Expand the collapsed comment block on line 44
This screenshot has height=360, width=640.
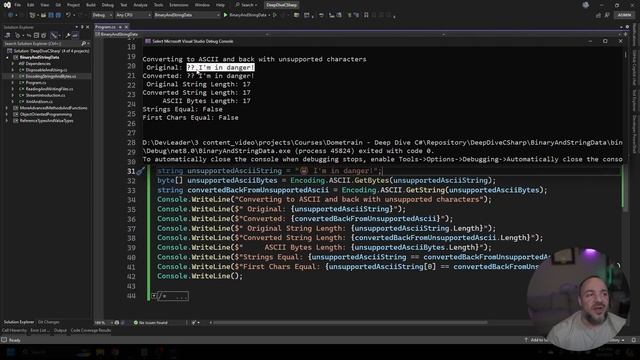(154, 296)
